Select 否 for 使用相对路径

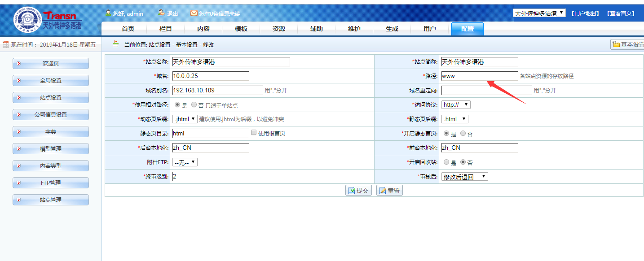pyautogui.click(x=194, y=104)
